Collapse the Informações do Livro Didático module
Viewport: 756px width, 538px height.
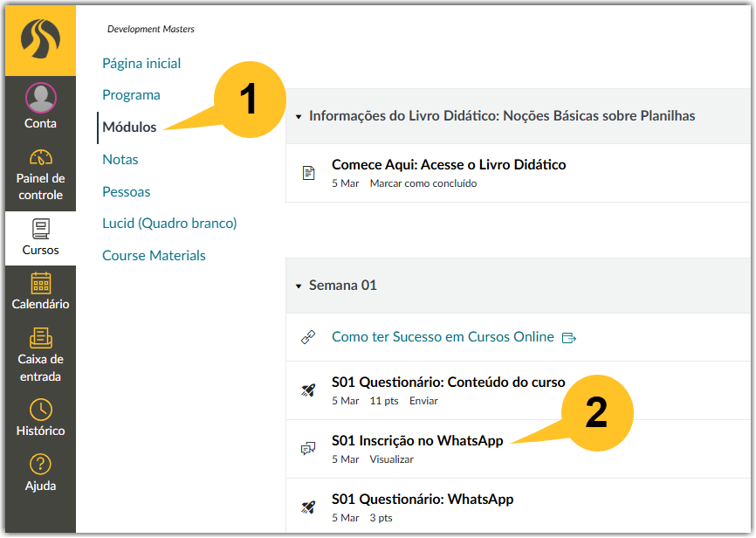coord(299,117)
